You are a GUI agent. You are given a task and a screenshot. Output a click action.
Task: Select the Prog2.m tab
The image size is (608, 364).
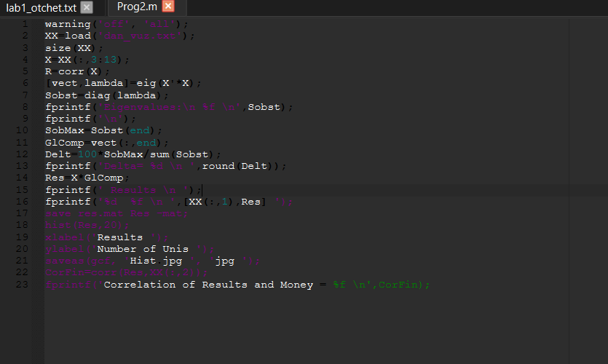[137, 7]
